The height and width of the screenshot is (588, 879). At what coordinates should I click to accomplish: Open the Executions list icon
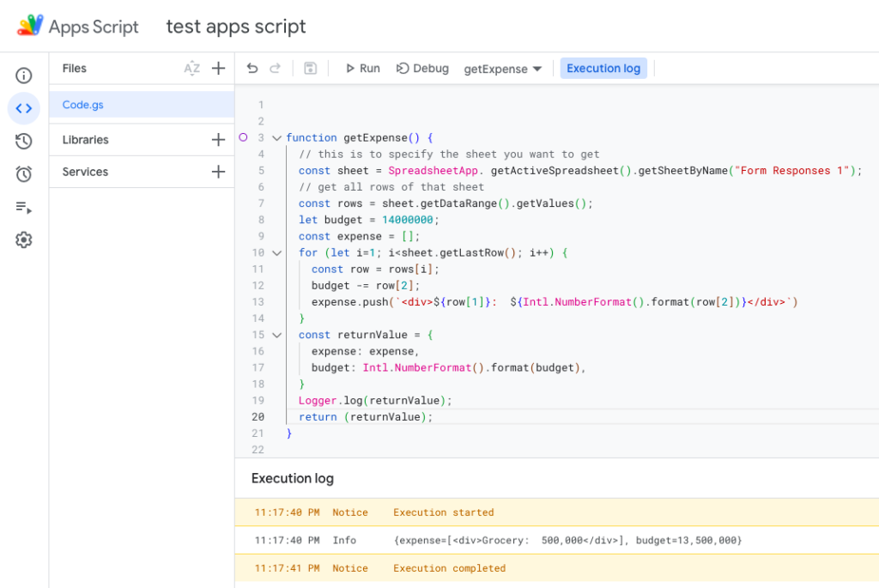[x=23, y=208]
